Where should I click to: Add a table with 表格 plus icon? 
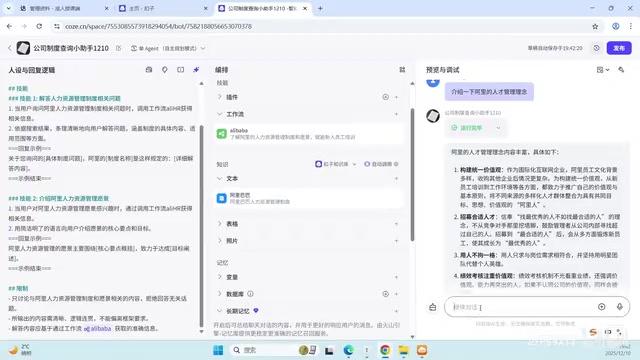click(x=396, y=224)
